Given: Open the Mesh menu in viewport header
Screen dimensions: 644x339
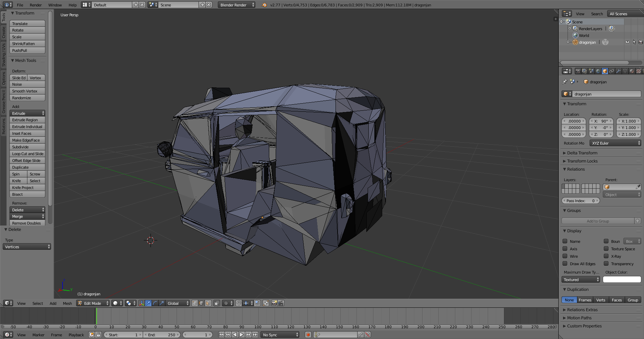Looking at the screenshot, I should 67,303.
